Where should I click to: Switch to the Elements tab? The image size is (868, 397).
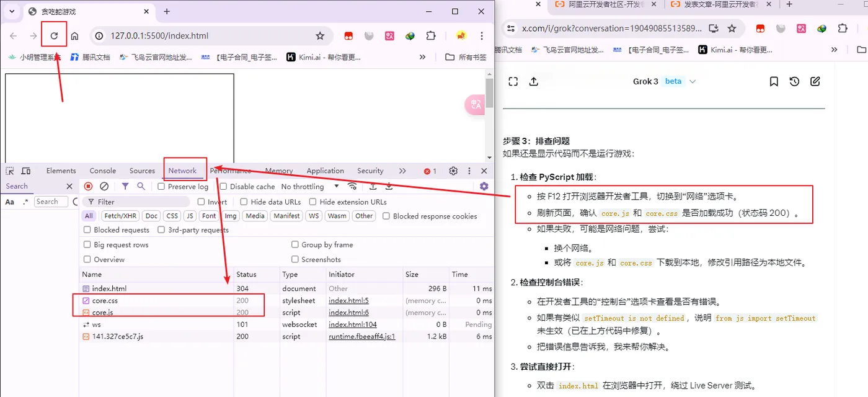61,171
